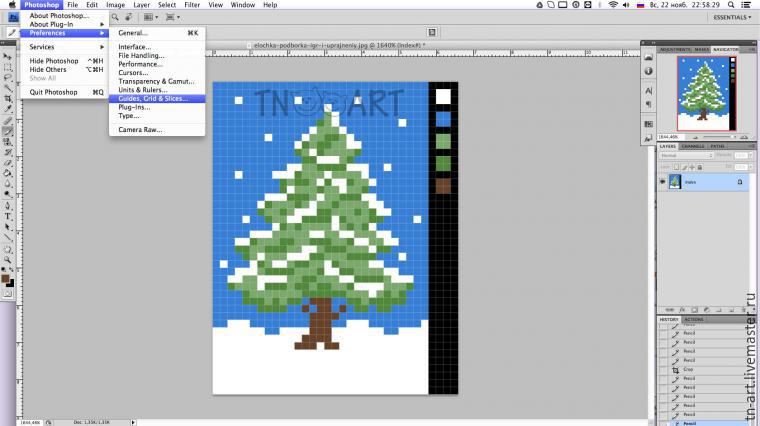The height and width of the screenshot is (426, 760).
Task: Open Layers panel options menu
Action: [753, 145]
